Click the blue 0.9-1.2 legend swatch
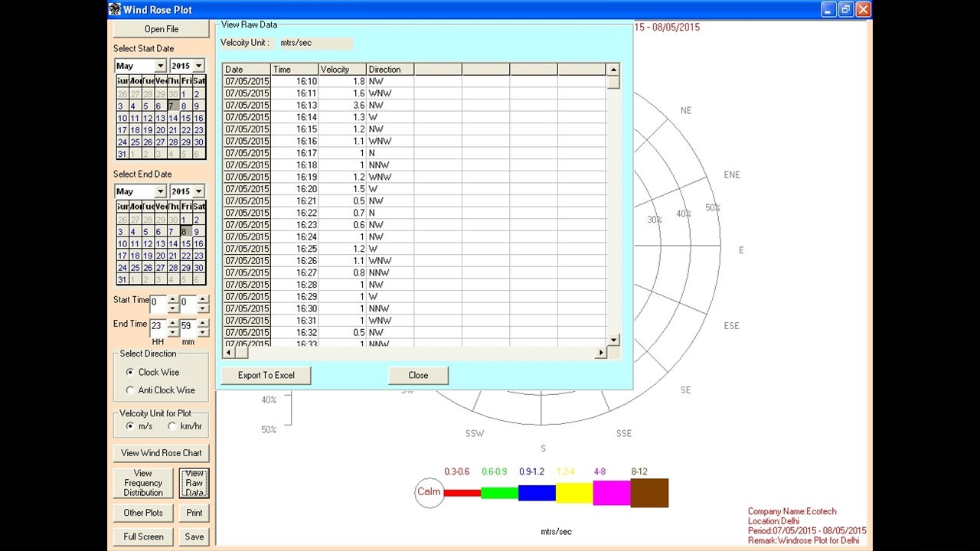 (x=537, y=493)
